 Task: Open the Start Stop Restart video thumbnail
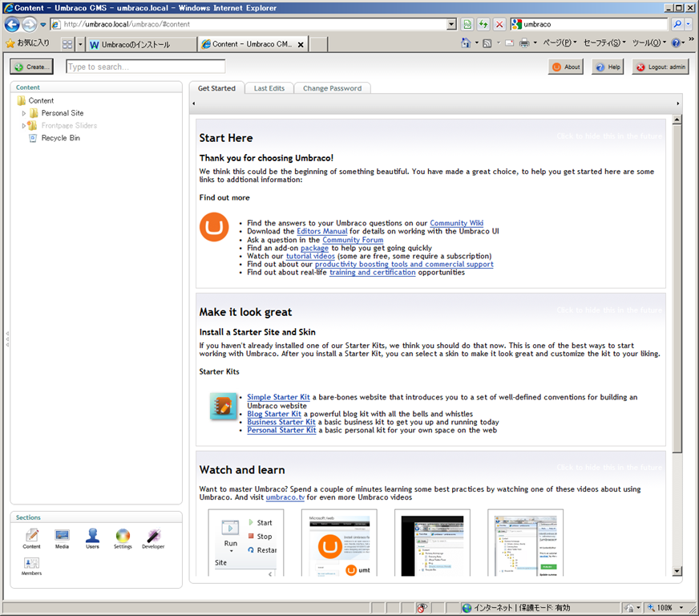click(246, 543)
